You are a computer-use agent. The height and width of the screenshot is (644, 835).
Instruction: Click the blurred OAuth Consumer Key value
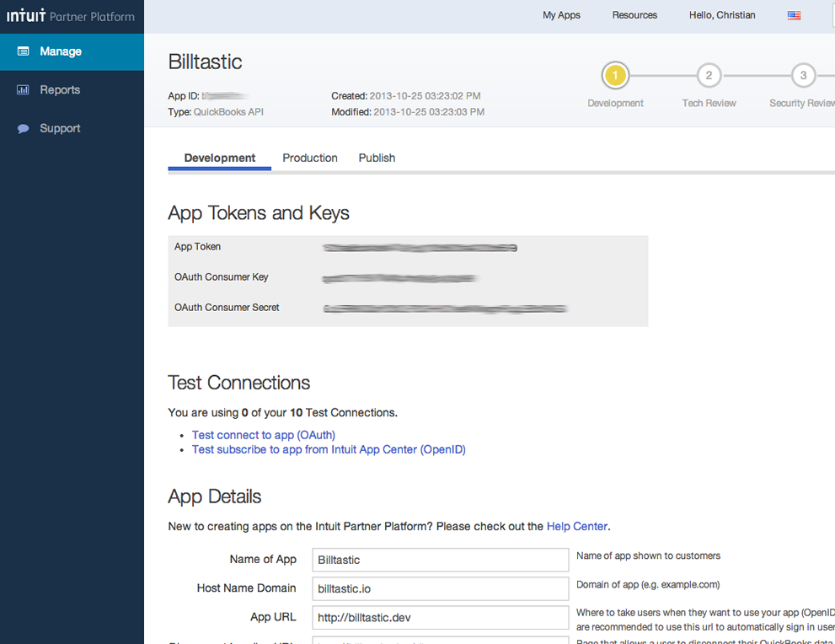coord(399,278)
